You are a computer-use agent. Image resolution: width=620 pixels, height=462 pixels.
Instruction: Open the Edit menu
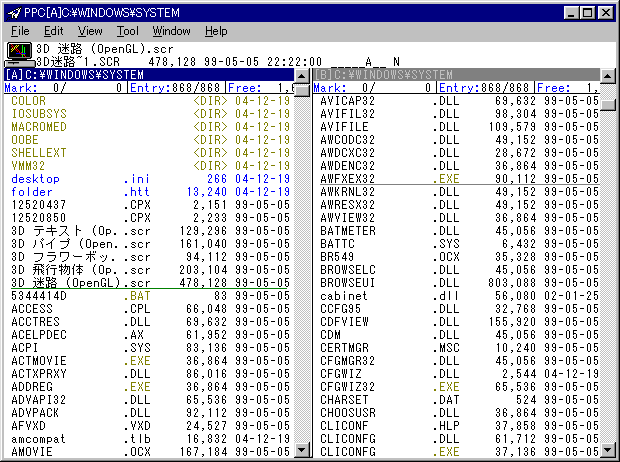53,32
